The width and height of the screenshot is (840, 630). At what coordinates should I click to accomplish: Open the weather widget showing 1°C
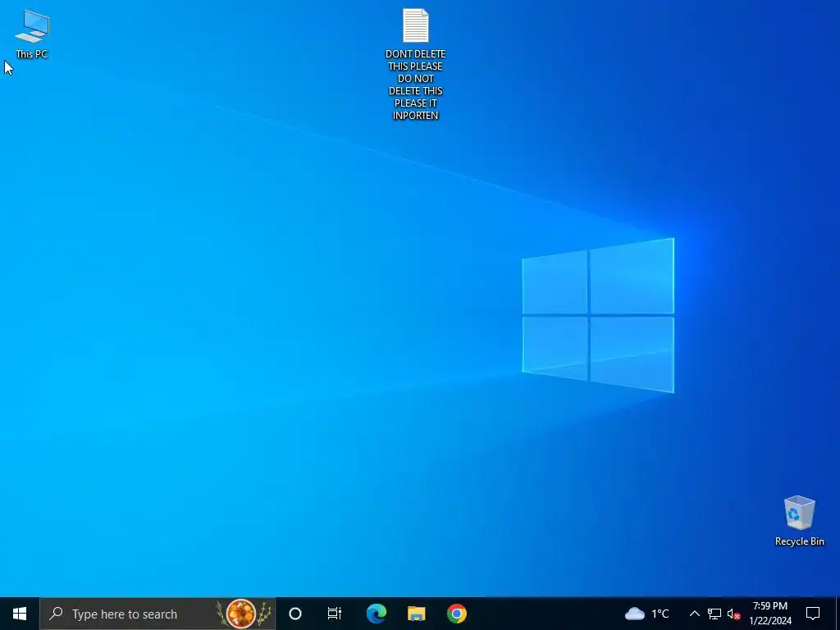(x=647, y=614)
